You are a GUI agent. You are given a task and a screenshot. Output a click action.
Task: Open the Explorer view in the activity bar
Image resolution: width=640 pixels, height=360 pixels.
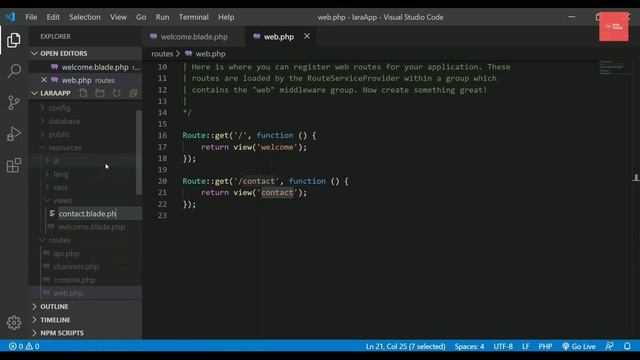point(13,40)
